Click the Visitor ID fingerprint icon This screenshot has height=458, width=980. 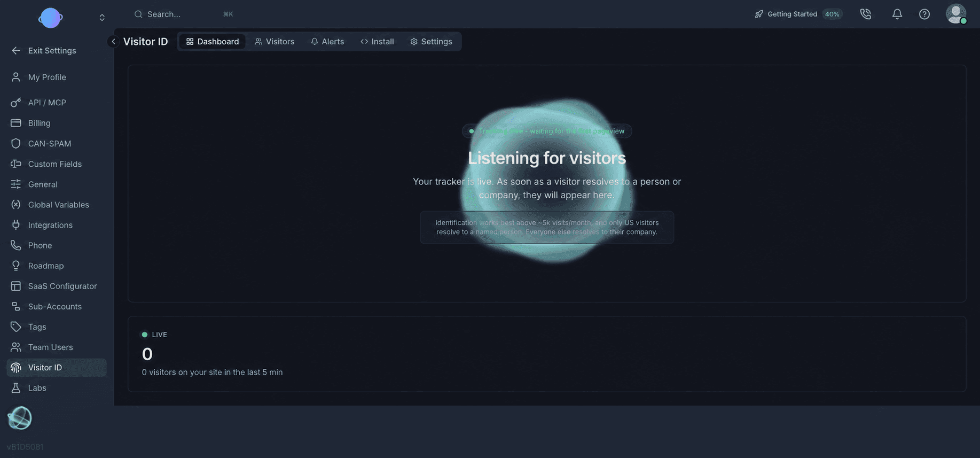point(16,368)
